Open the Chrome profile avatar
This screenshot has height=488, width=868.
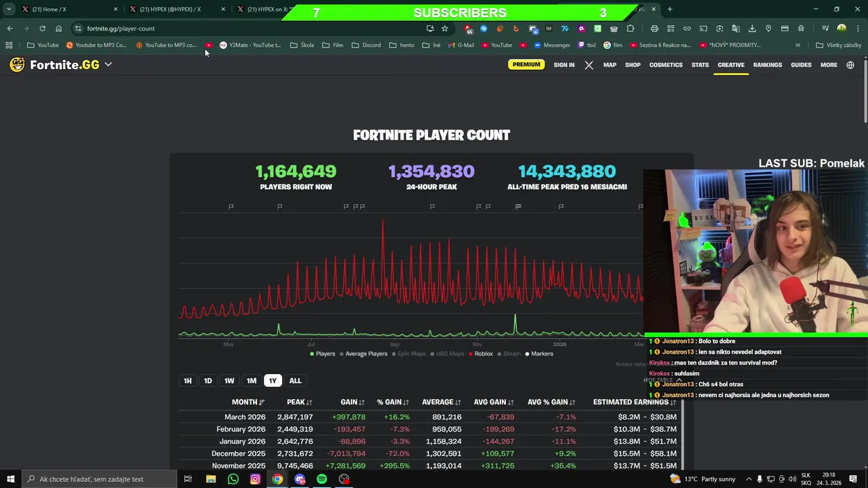[x=842, y=28]
